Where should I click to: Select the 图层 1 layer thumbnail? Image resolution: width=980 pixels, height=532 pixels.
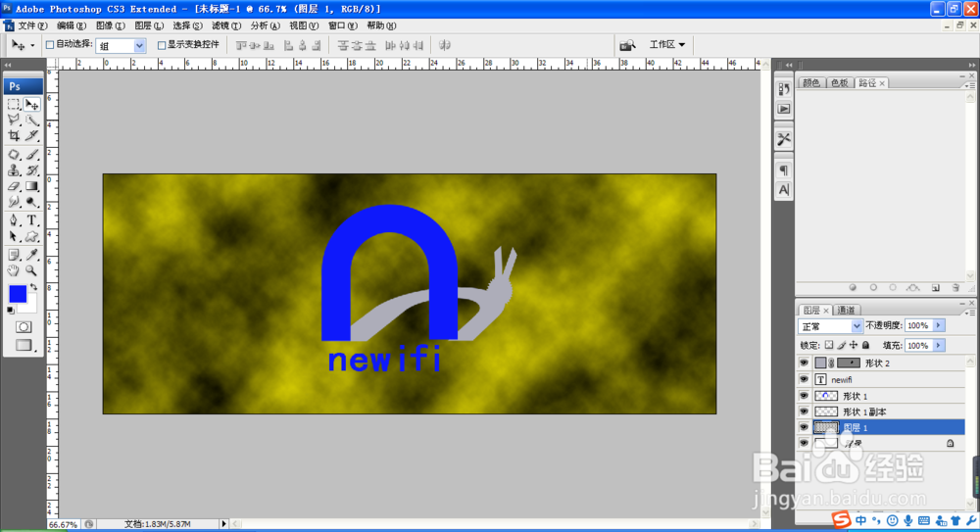(825, 427)
